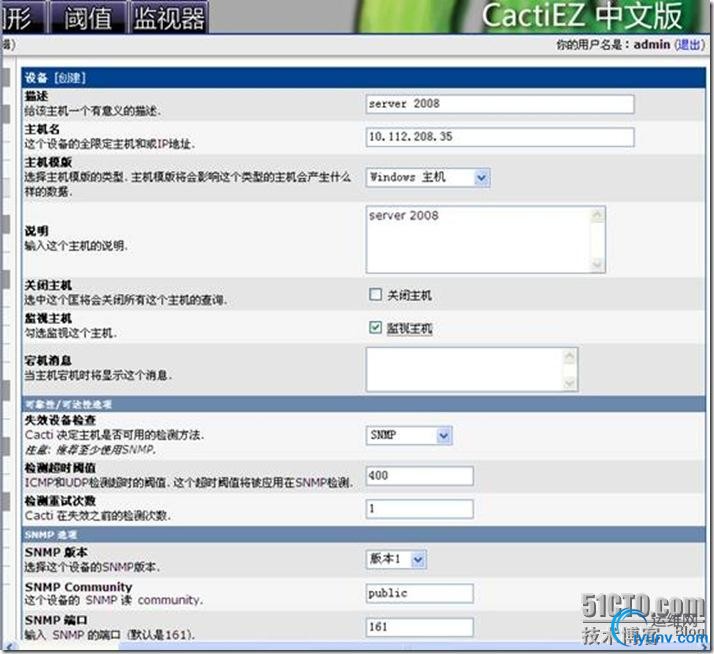The width and height of the screenshot is (714, 654).
Task: Click the CactiEZ 中文版 logo
Action: point(581,16)
